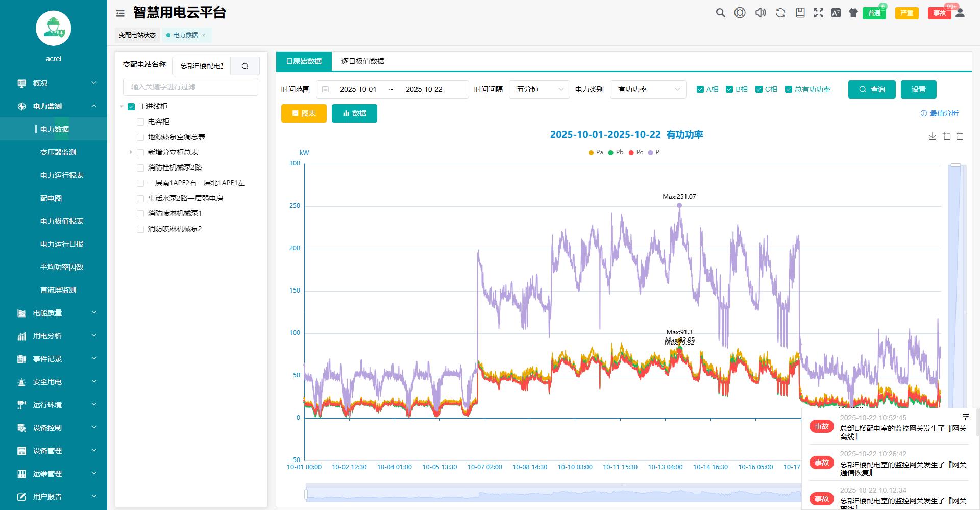Screen dimensions: 980x510
Task: Download the chart as image
Action: pos(933,136)
